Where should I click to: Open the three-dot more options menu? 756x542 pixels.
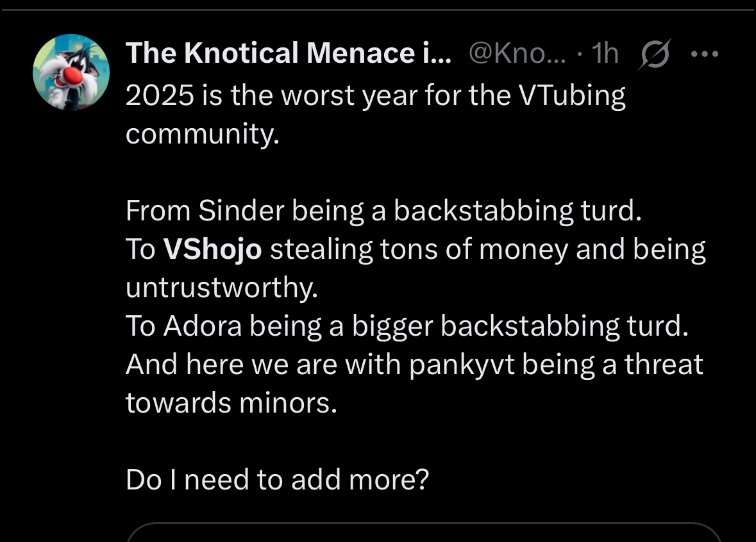tap(705, 54)
